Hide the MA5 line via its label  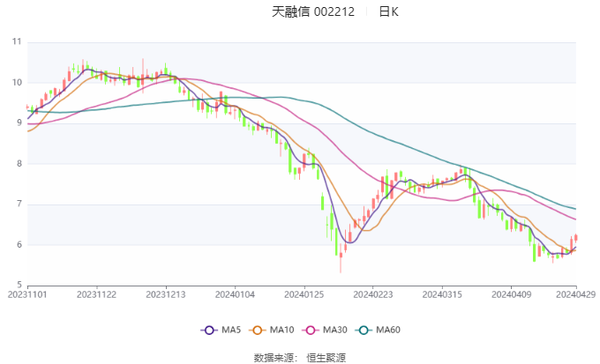click(x=231, y=330)
